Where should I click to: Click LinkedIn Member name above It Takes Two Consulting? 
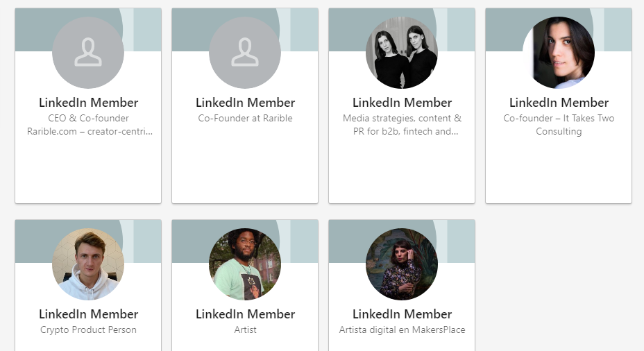(559, 103)
